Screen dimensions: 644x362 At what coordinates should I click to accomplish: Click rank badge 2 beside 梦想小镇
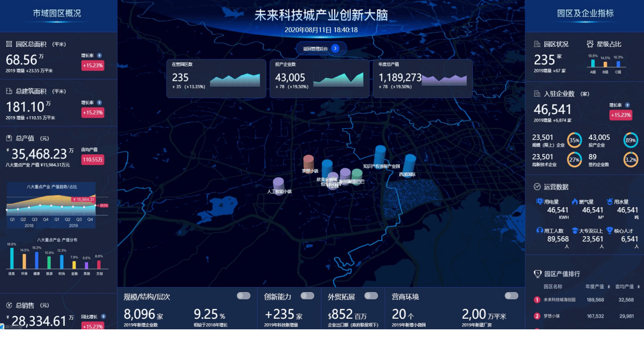pyautogui.click(x=537, y=316)
